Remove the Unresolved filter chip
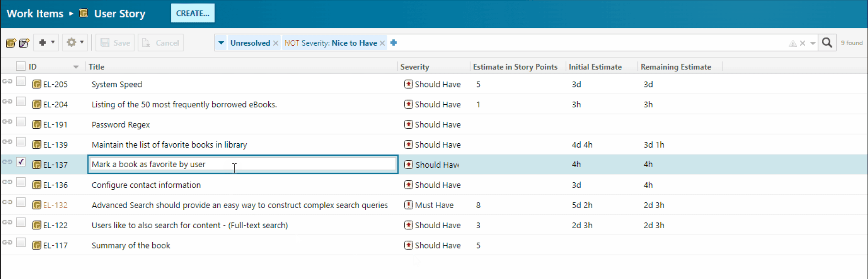 click(276, 43)
